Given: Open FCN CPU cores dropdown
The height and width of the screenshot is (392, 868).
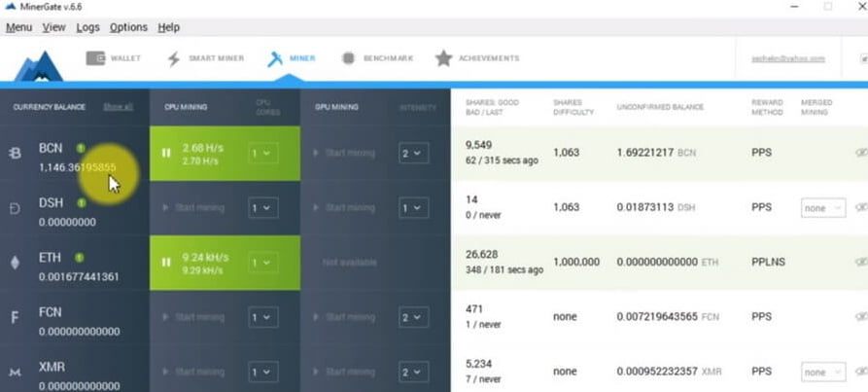Looking at the screenshot, I should coord(263,317).
